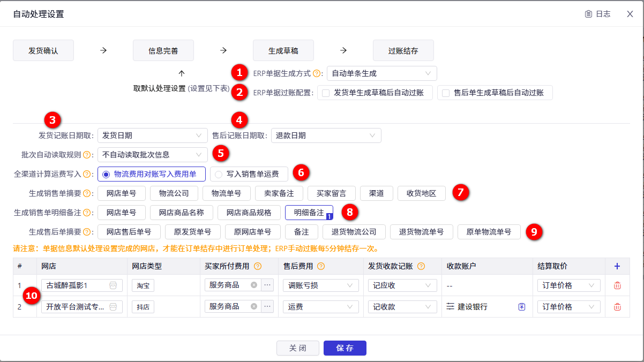Toggle 原单物流单号 option
The image size is (644, 362).
point(489,232)
